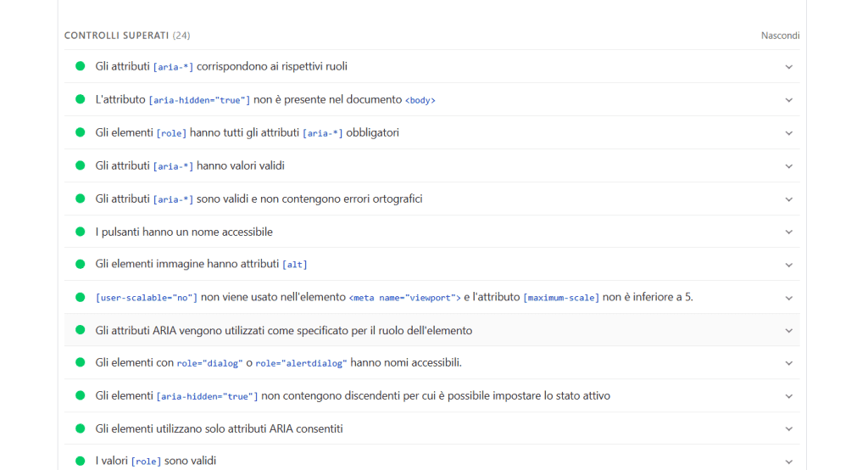
Task: Expand chevron on 'I pulsanti hanno un nome accessibile' row
Action: [789, 232]
